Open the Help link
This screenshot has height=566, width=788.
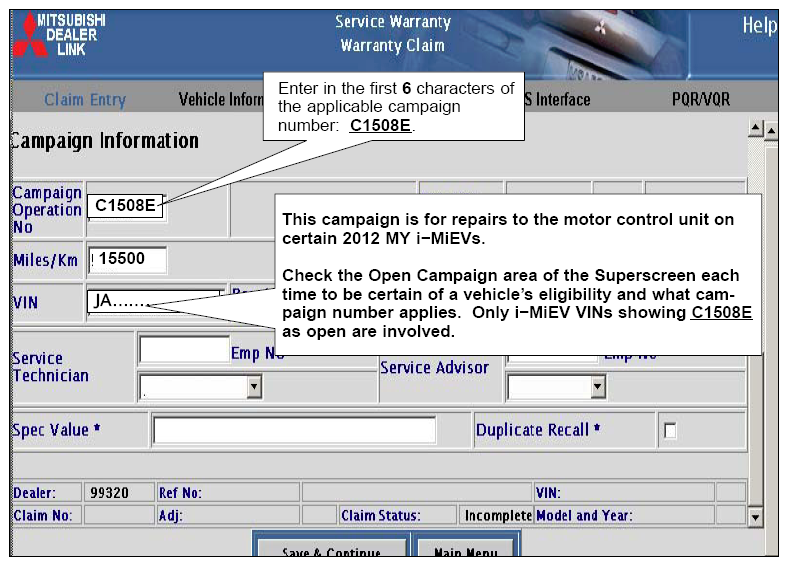click(x=759, y=25)
